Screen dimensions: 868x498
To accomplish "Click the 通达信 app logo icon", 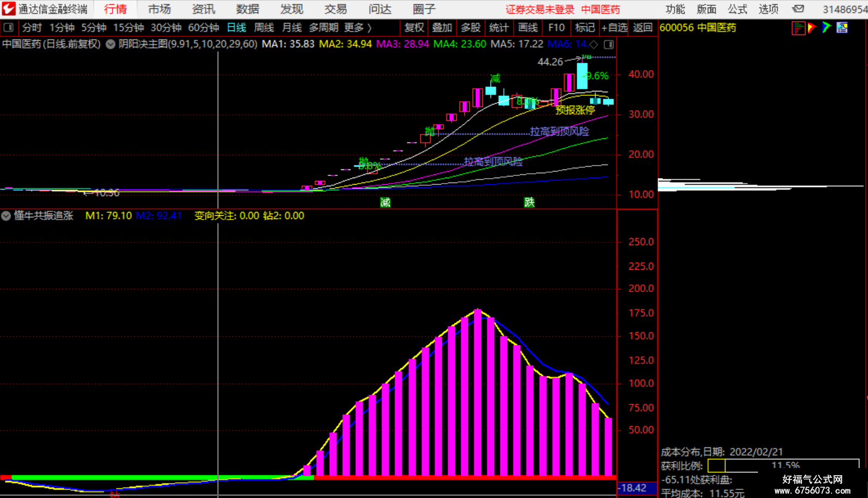I will click(8, 9).
